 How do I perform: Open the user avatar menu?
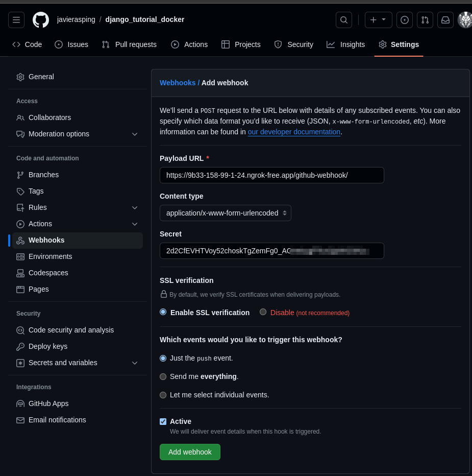[465, 20]
